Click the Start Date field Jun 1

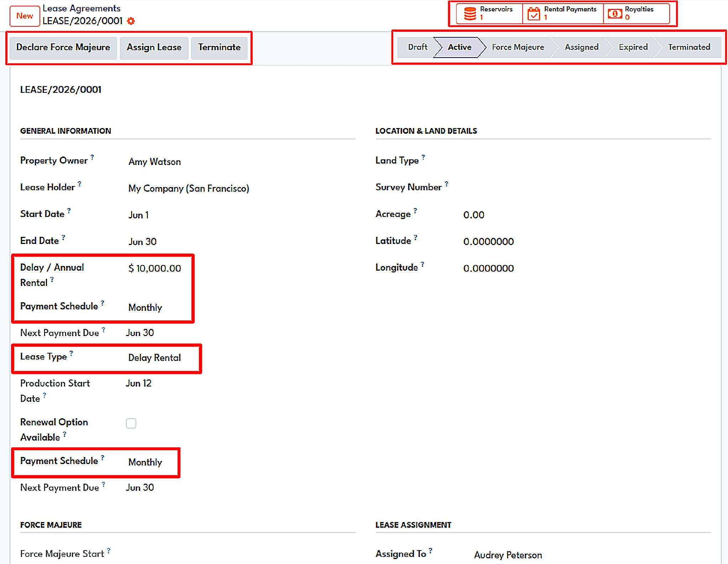click(x=138, y=215)
